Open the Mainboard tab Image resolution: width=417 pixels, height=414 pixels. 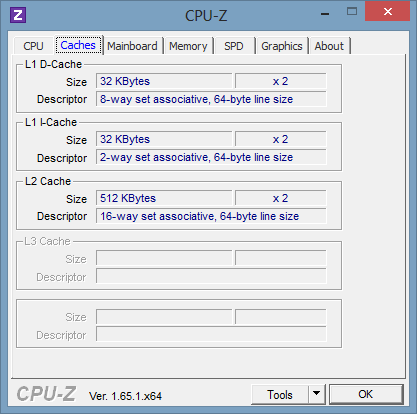pyautogui.click(x=132, y=46)
